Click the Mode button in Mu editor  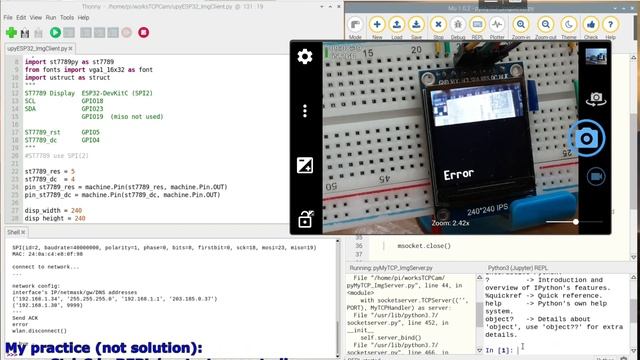coord(355,28)
